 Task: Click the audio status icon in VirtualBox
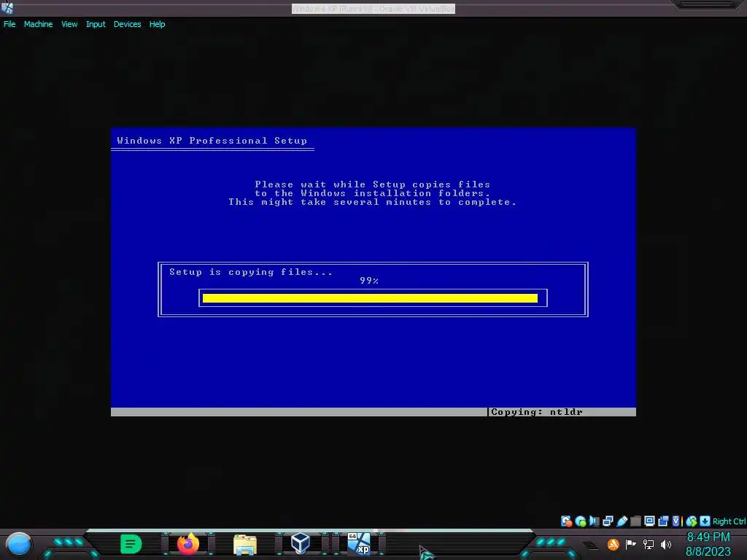tap(594, 521)
